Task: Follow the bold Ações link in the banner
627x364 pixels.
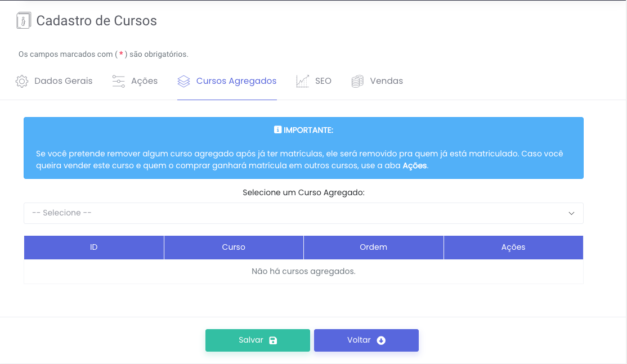Action: [415, 166]
